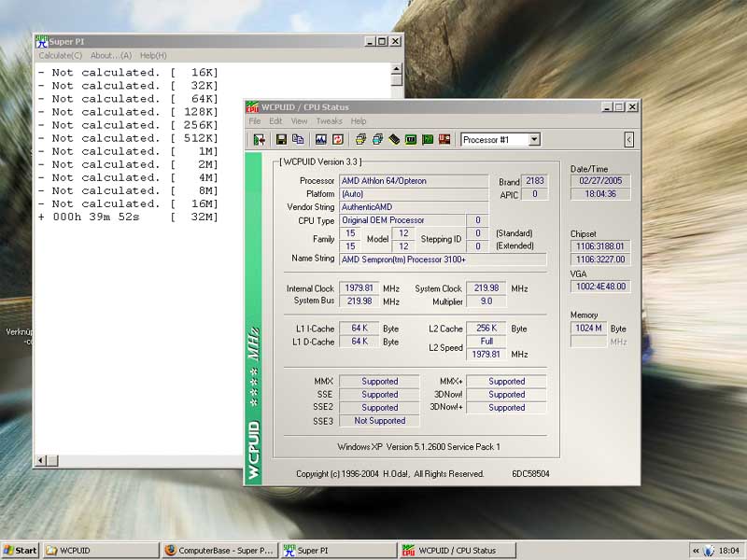Image resolution: width=747 pixels, height=560 pixels.
Task: Click the cyan stacked-windows toolbar icon
Action: (377, 139)
